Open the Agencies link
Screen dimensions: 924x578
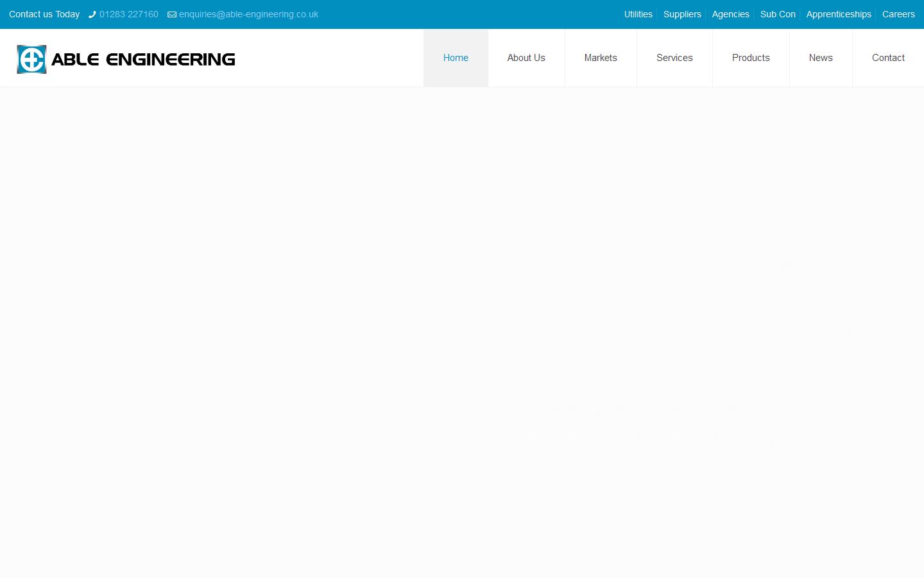(730, 14)
